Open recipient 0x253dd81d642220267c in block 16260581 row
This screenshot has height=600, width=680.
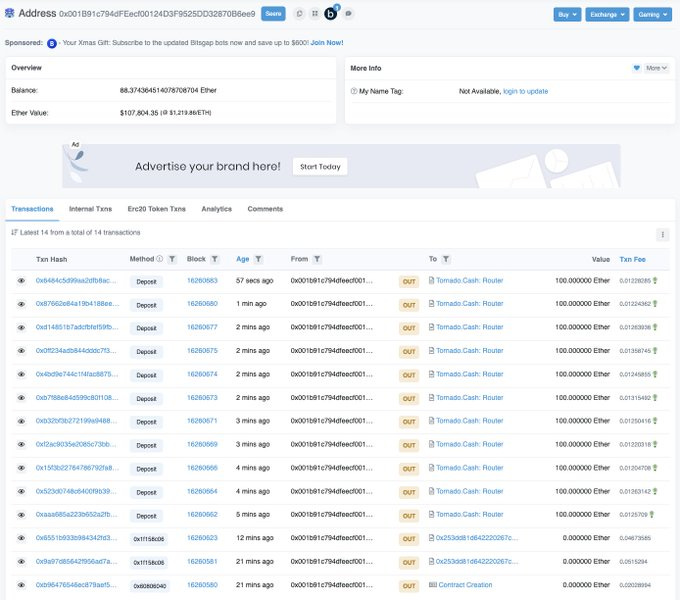477,561
